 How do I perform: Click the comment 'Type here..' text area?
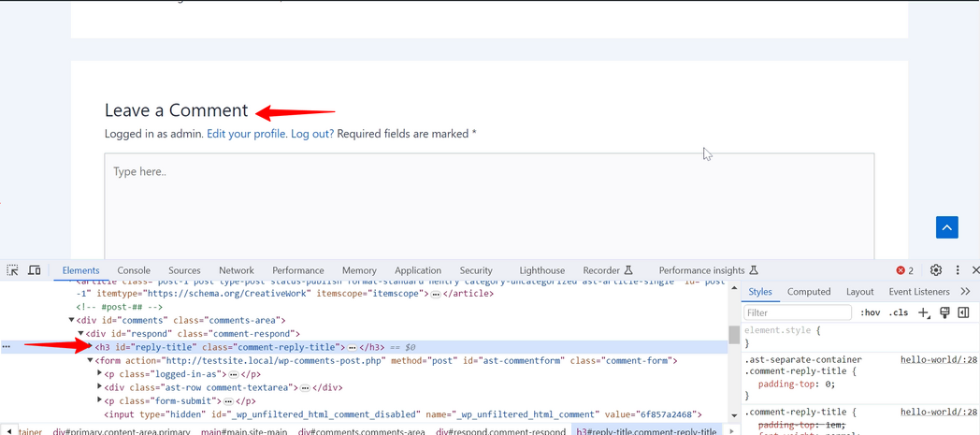489,206
